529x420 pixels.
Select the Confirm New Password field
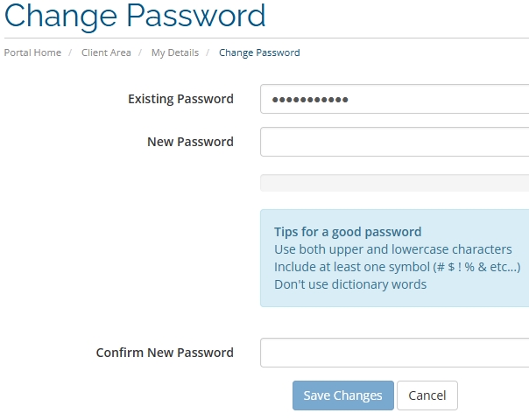pyautogui.click(x=394, y=353)
